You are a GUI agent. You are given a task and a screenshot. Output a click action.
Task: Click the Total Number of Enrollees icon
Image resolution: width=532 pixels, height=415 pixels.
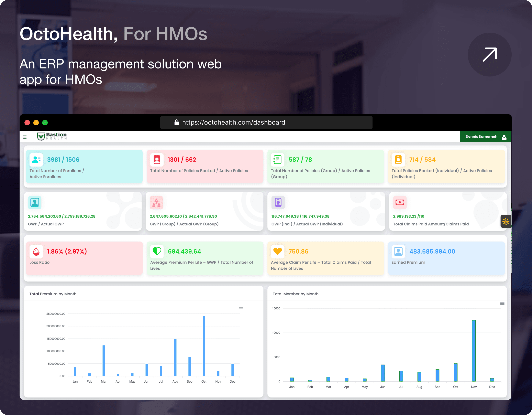click(36, 159)
